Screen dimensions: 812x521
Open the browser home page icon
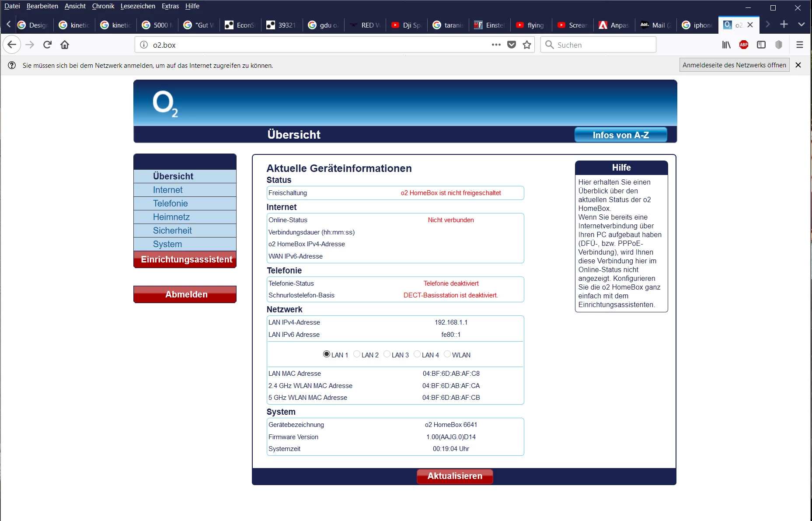[x=65, y=45]
